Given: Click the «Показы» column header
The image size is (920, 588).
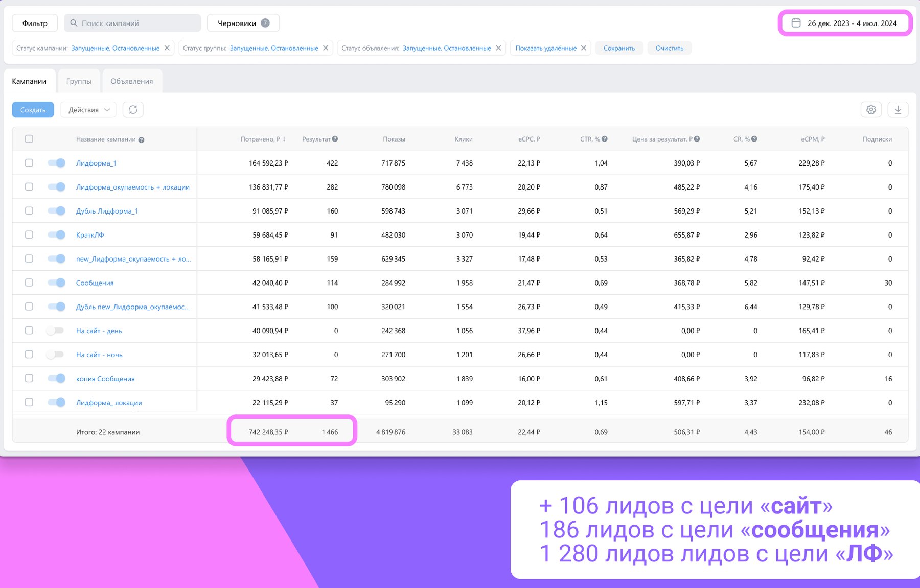Looking at the screenshot, I should click(394, 139).
